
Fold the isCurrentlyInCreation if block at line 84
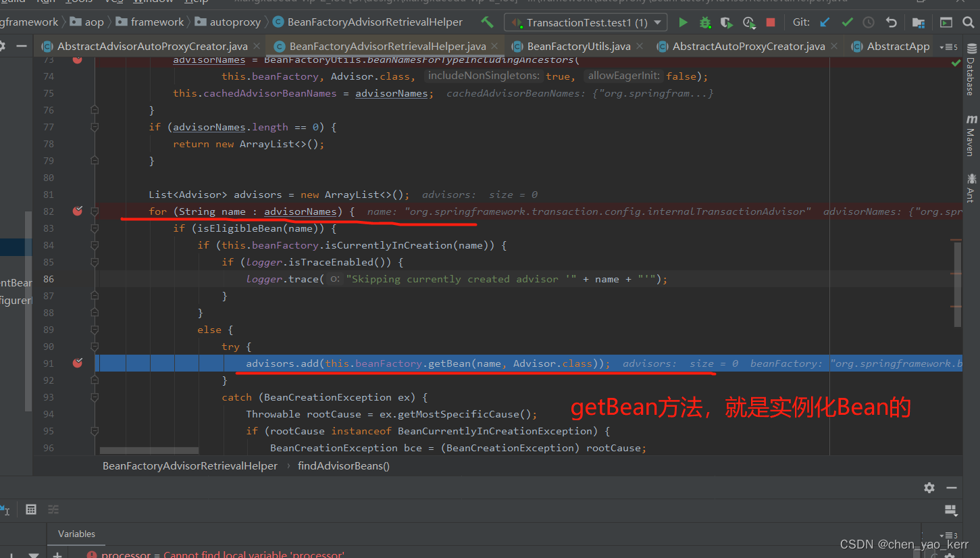coord(95,245)
